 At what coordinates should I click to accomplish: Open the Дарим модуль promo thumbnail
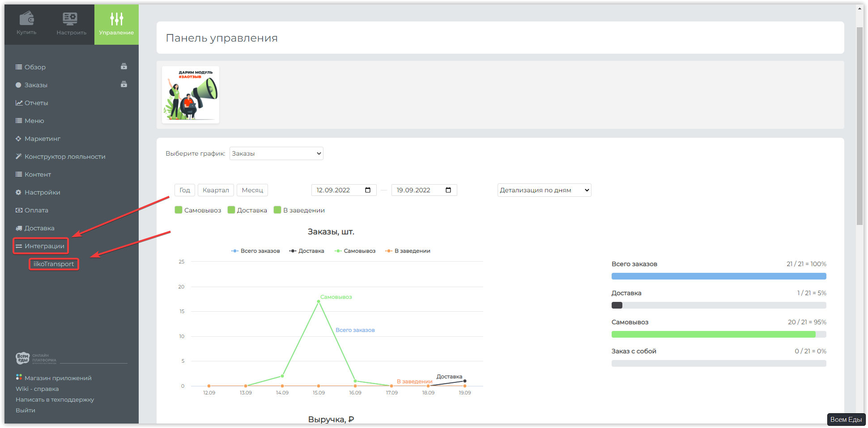tap(191, 95)
